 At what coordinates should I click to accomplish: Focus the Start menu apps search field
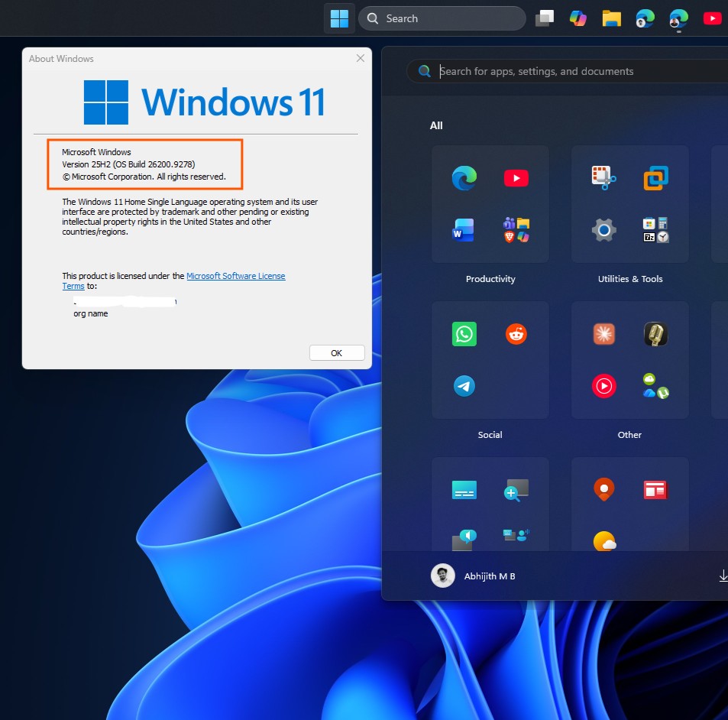[x=569, y=71]
